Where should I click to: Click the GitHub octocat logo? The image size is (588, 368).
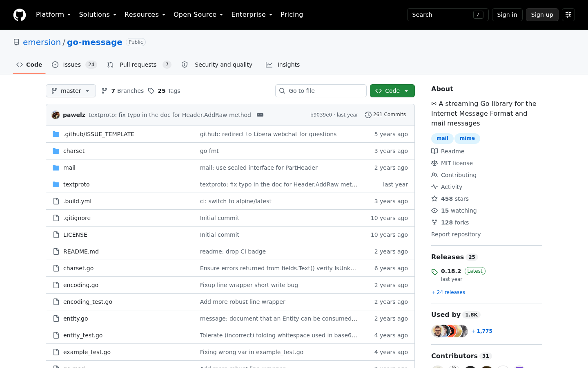[x=20, y=15]
